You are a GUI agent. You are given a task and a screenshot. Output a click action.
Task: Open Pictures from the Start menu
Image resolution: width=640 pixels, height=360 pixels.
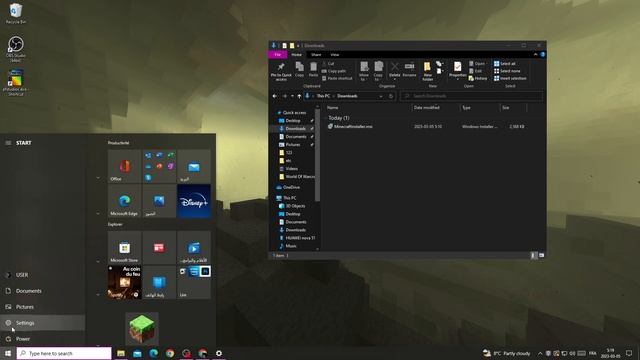coord(42,307)
